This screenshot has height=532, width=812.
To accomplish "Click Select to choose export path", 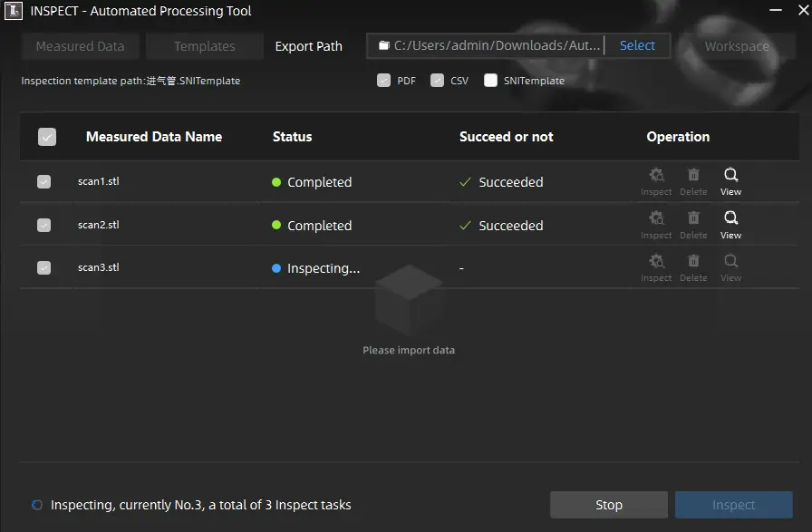I will pos(637,45).
